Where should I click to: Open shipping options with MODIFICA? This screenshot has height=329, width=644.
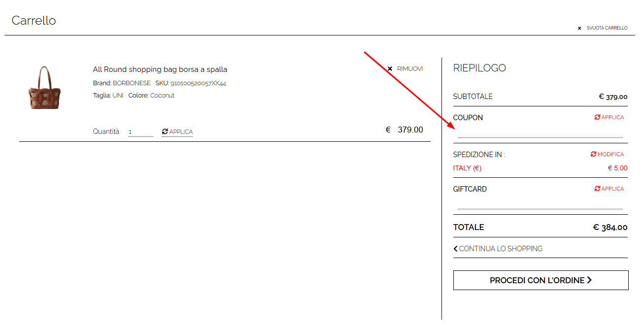click(x=610, y=154)
